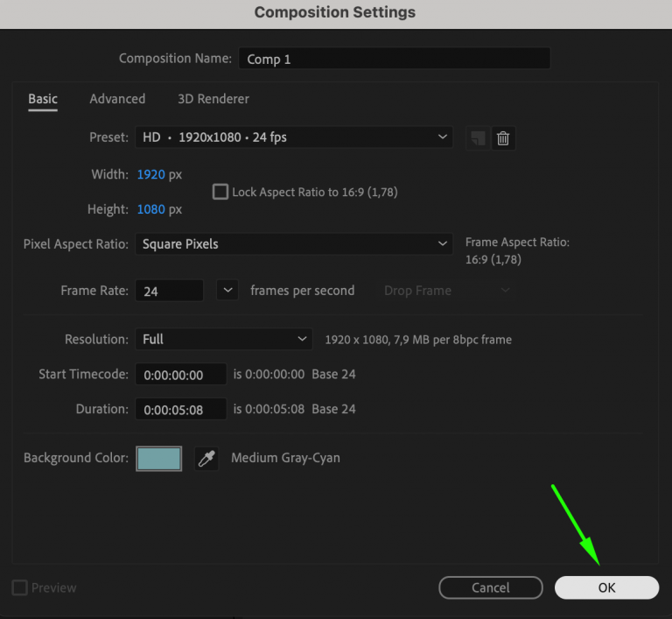Click the save preset icon
672x619 pixels.
[x=477, y=138]
